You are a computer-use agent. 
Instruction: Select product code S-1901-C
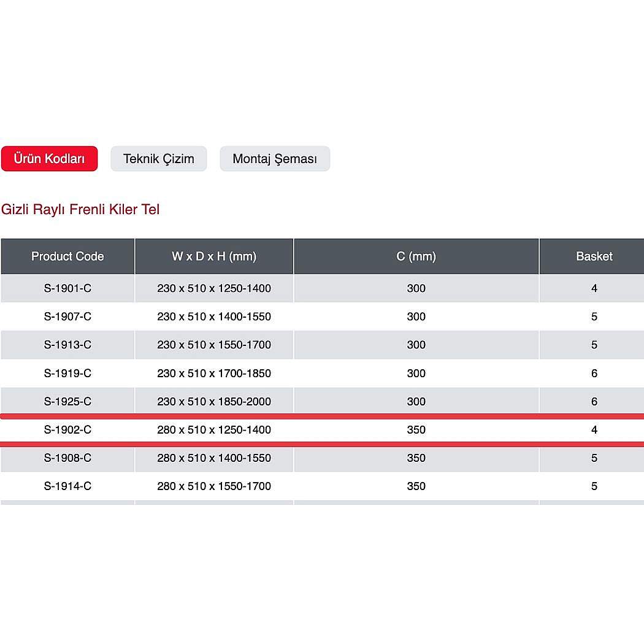point(67,288)
